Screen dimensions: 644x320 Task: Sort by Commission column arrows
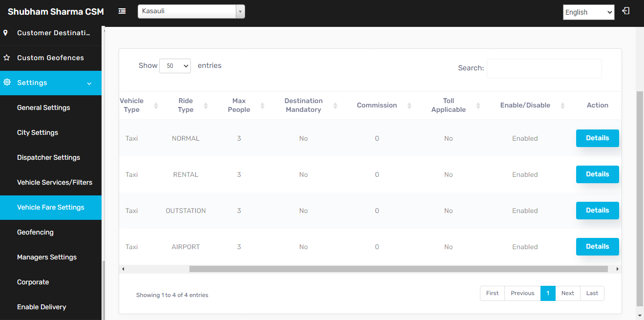409,106
